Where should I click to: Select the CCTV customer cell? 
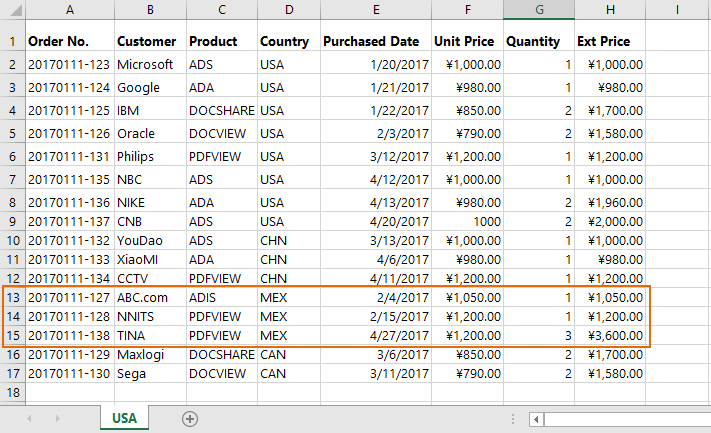(x=151, y=278)
